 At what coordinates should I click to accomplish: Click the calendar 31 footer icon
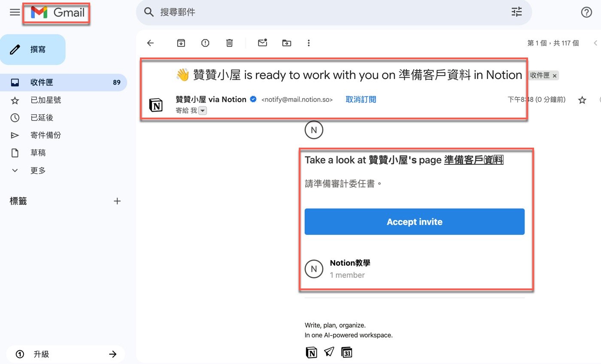pos(347,352)
